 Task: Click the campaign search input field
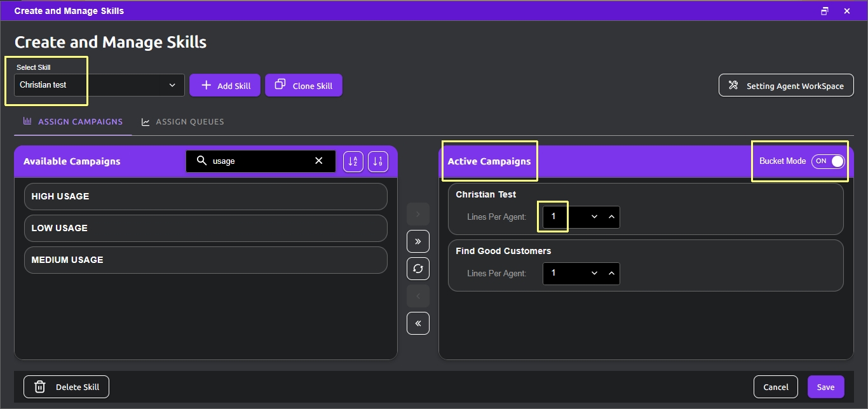coord(261,161)
